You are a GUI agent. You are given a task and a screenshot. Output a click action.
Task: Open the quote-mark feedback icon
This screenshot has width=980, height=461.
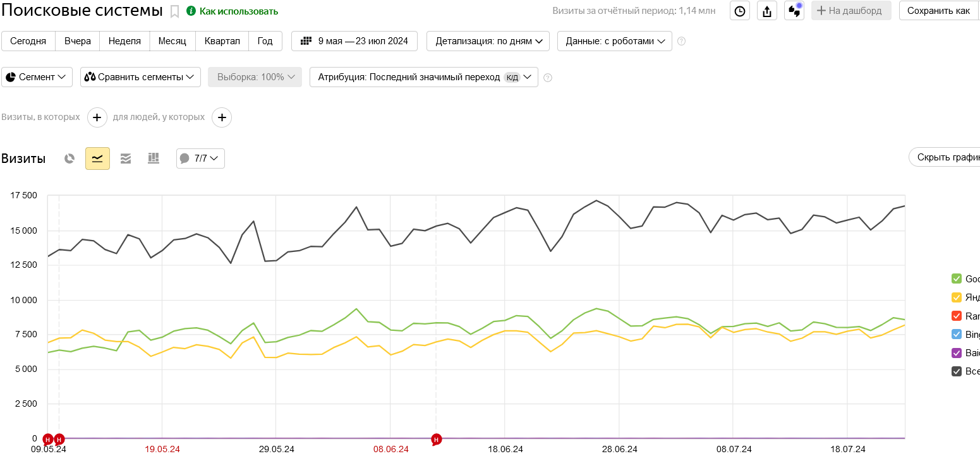(x=794, y=11)
